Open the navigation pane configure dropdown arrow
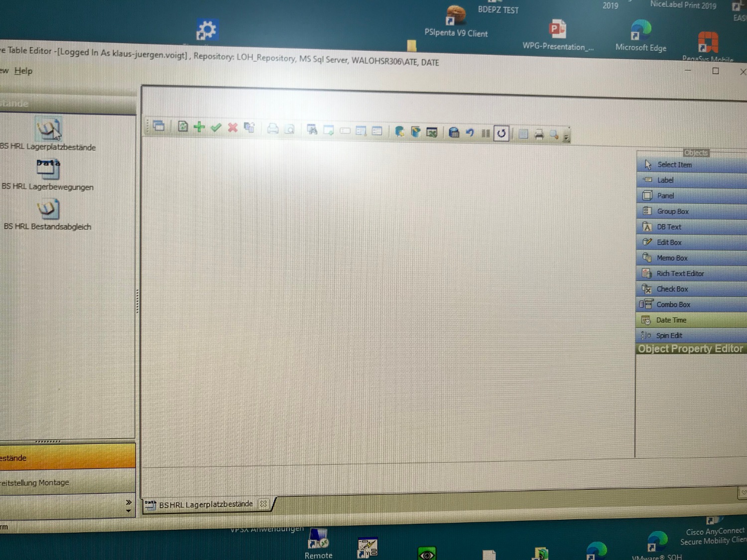 [x=128, y=511]
